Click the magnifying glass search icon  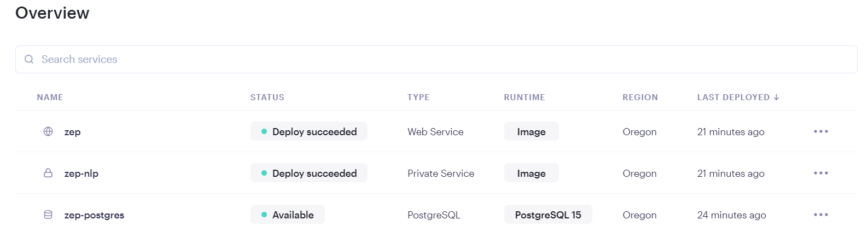pyautogui.click(x=30, y=59)
